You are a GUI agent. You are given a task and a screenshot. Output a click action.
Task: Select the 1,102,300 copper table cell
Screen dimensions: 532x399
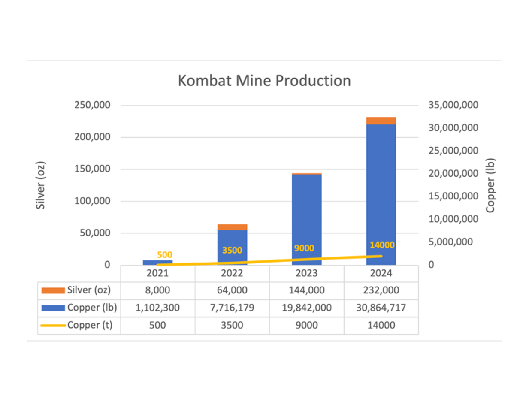[x=157, y=308]
